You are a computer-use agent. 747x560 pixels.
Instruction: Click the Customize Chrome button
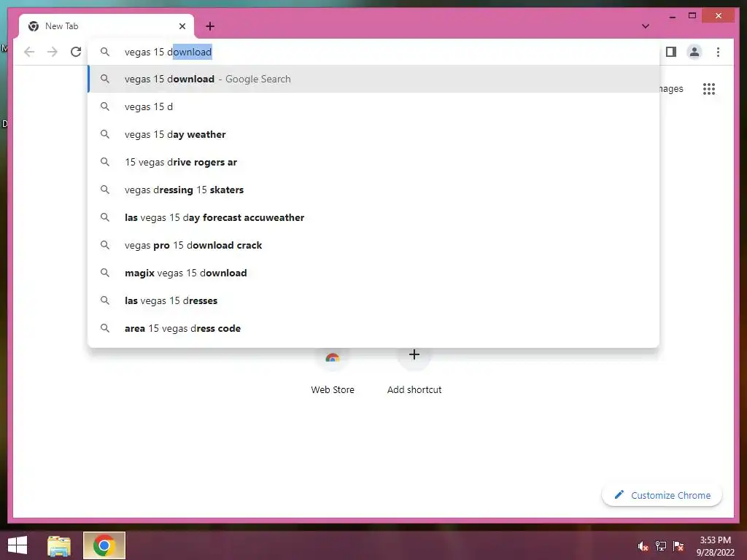coord(662,495)
